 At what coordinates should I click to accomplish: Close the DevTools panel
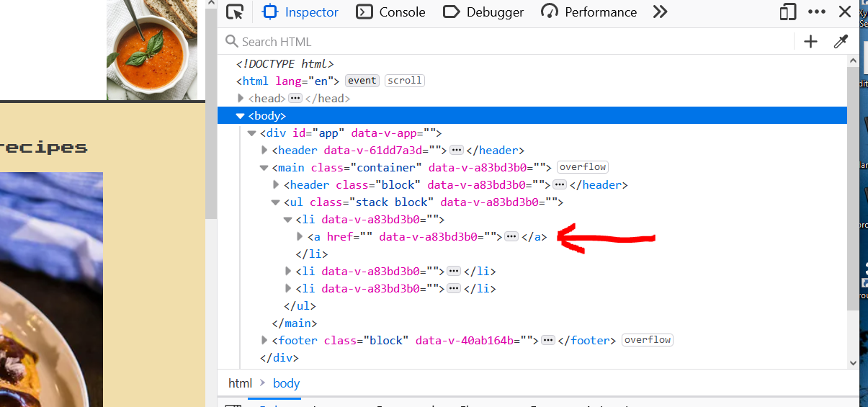(845, 12)
